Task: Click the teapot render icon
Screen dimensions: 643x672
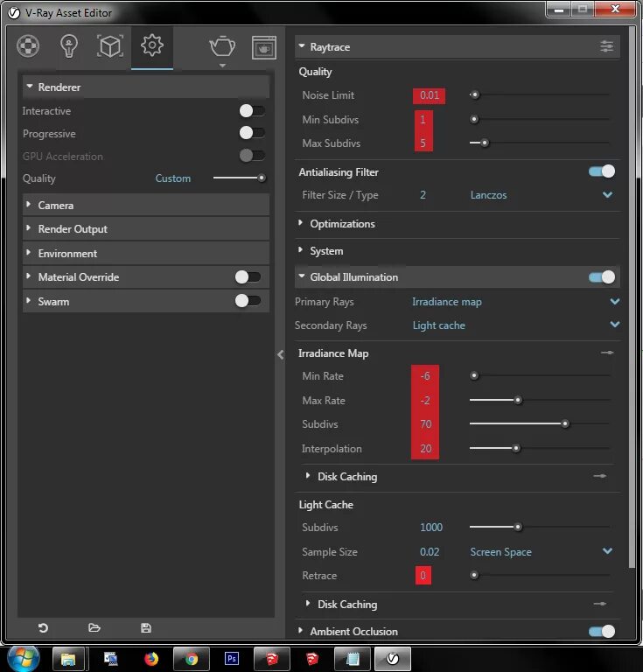Action: [x=222, y=46]
